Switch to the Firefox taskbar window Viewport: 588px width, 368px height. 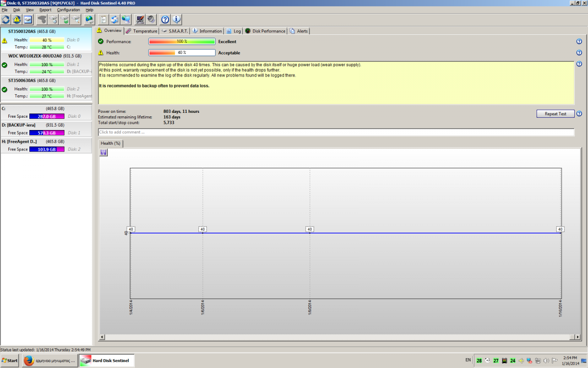[49, 361]
